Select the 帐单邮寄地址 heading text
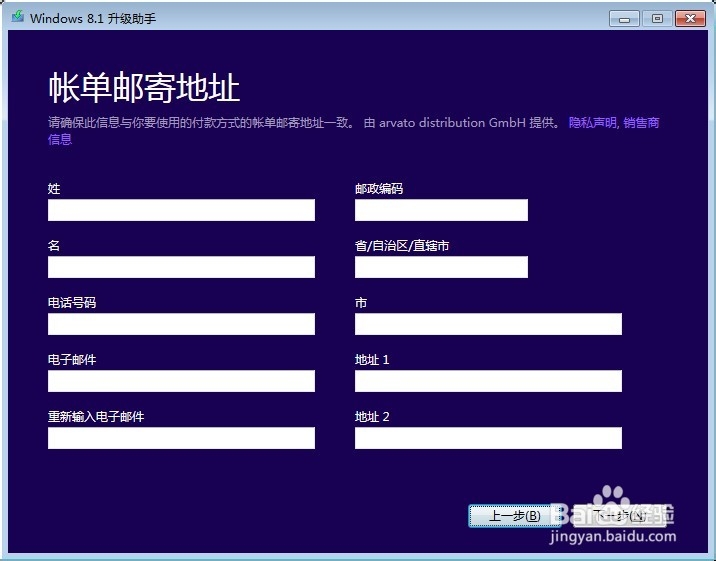The width and height of the screenshot is (716, 561). click(144, 88)
